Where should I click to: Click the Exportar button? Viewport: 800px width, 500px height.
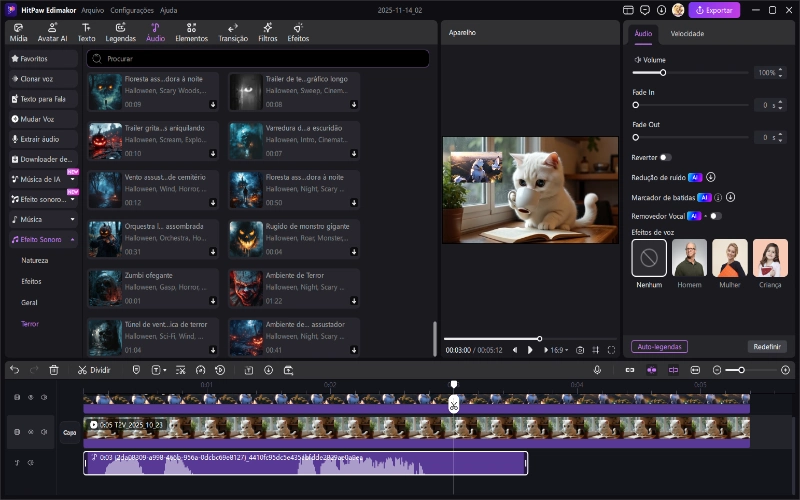714,10
